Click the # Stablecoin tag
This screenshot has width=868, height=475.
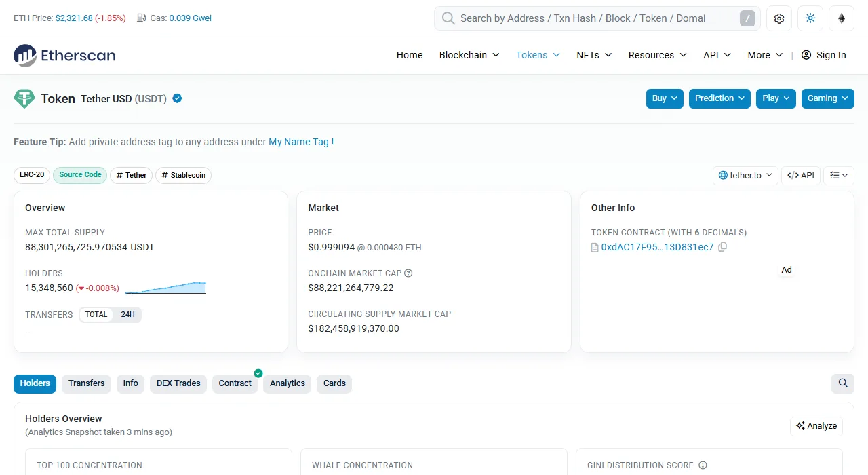click(x=184, y=175)
